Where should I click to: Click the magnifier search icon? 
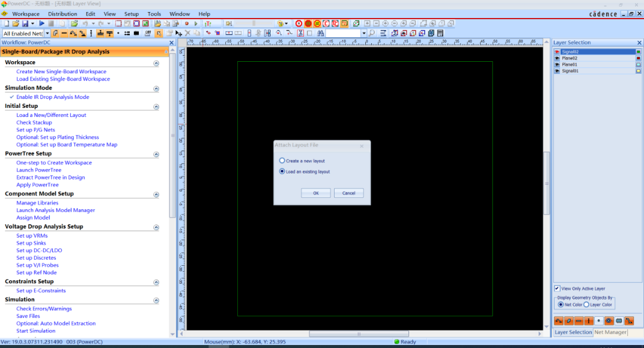pyautogui.click(x=372, y=33)
